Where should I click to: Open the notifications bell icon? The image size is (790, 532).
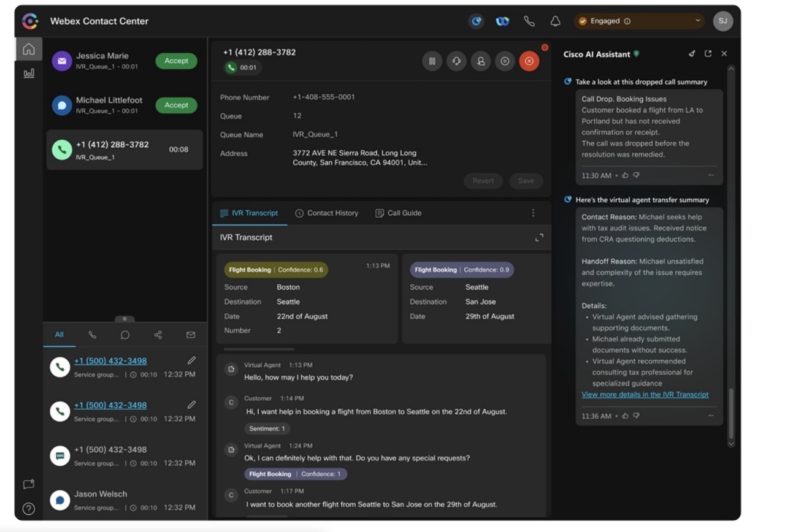[x=555, y=21]
